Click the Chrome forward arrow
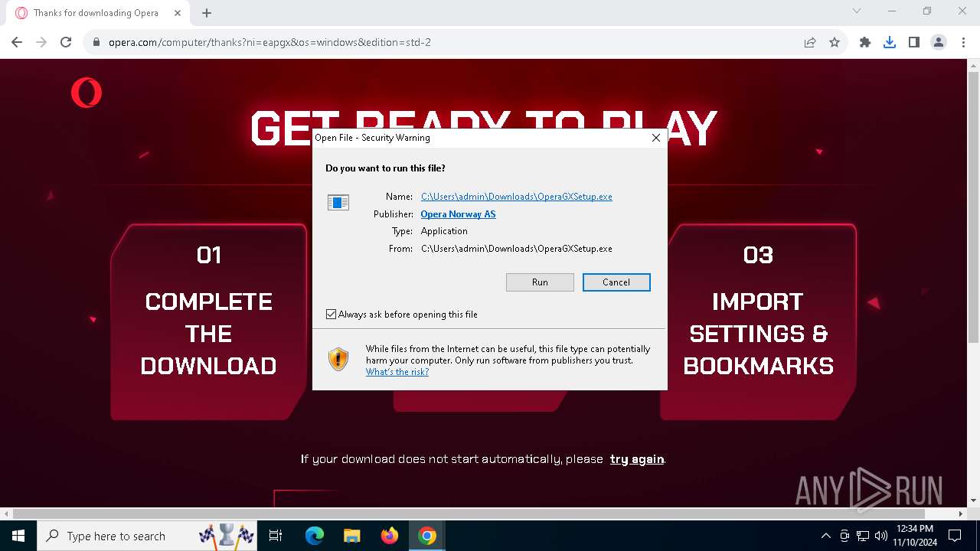The image size is (980, 551). [41, 42]
